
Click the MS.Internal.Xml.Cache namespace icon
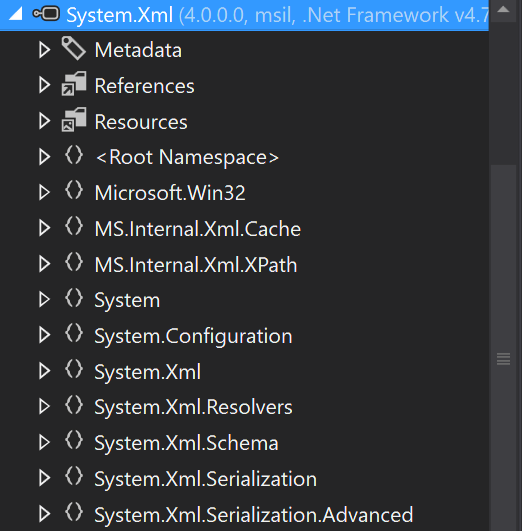(x=74, y=226)
